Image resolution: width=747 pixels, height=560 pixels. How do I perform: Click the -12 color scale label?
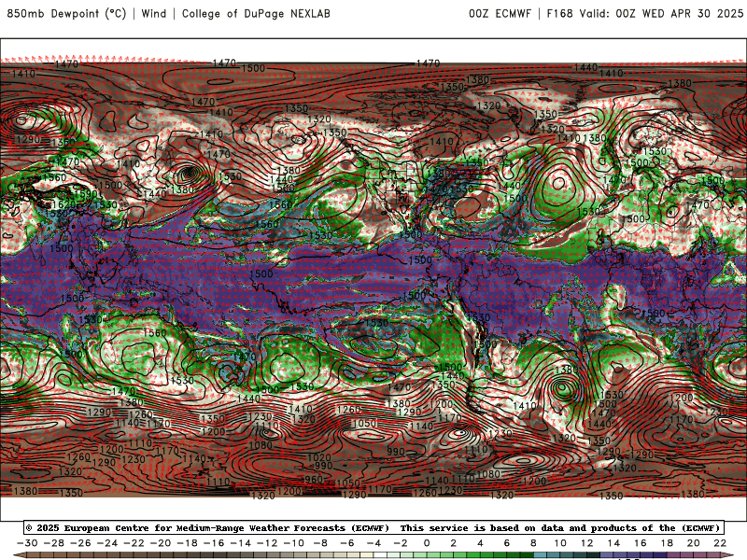pyautogui.click(x=267, y=543)
